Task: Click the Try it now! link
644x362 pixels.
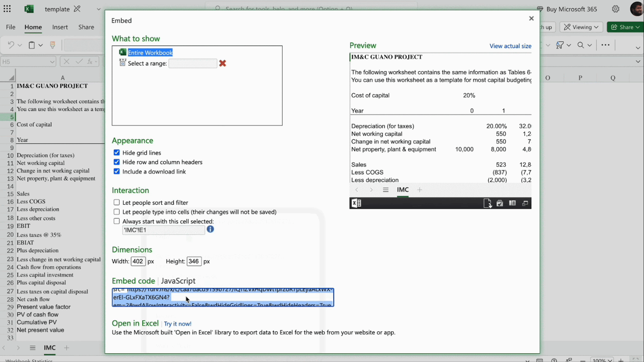Action: (178, 324)
